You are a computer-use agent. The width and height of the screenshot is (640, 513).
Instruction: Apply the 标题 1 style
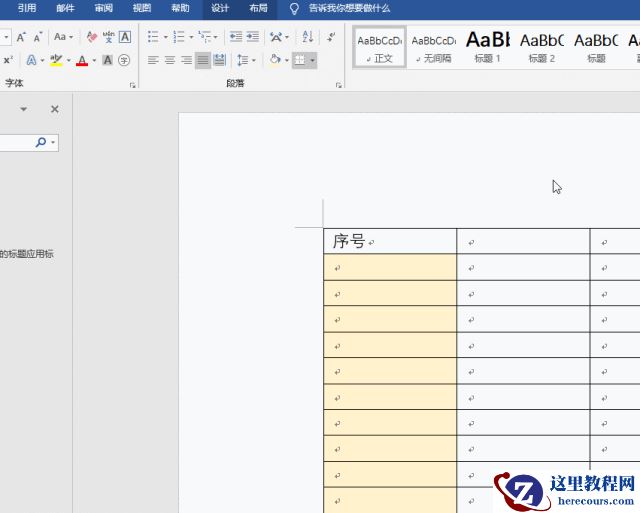coord(487,48)
